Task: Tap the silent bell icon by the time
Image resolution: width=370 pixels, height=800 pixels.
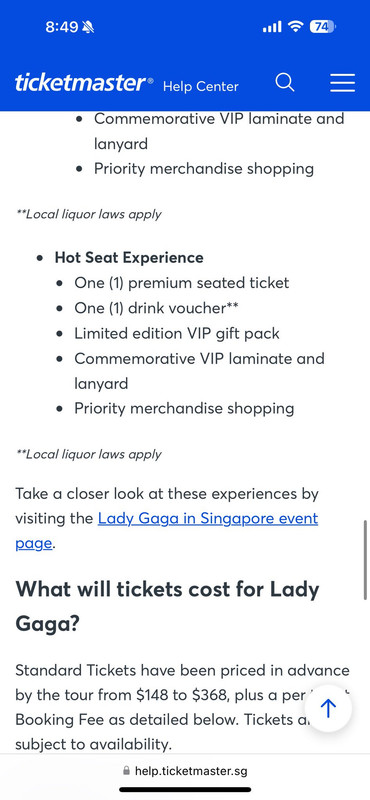Action: coord(88,27)
